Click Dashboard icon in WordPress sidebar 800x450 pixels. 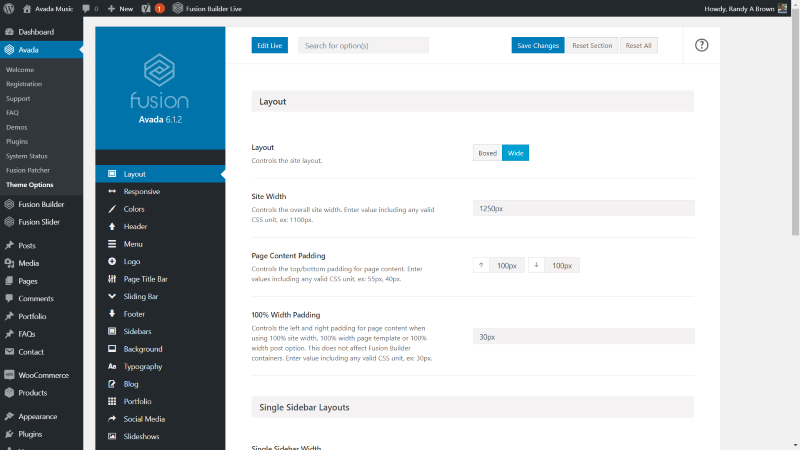(x=9, y=32)
